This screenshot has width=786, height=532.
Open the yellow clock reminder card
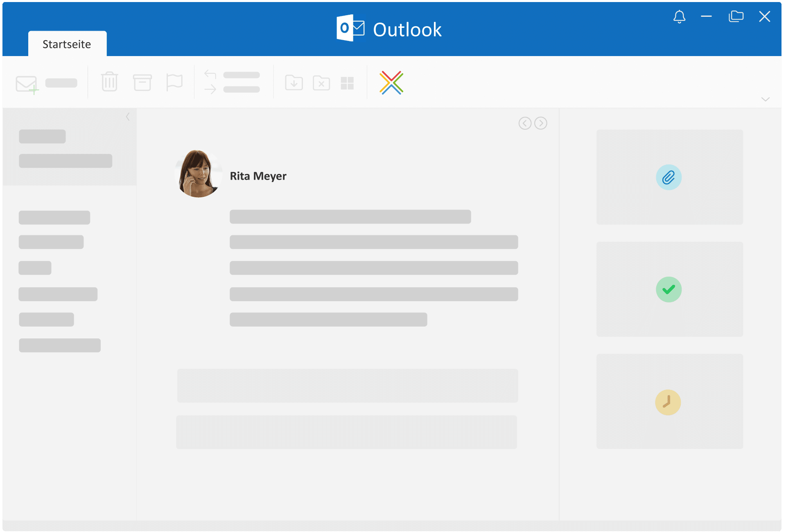[669, 401]
